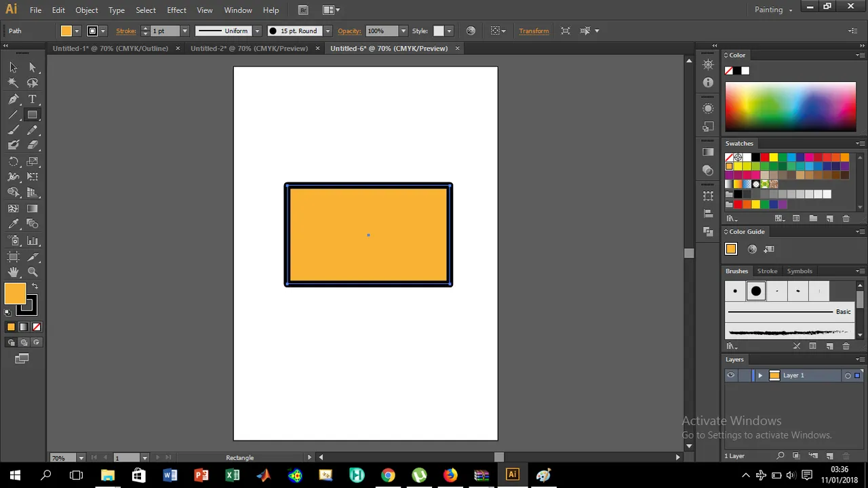Select the Free Transform tool
This screenshot has height=488, width=868.
coord(33,177)
